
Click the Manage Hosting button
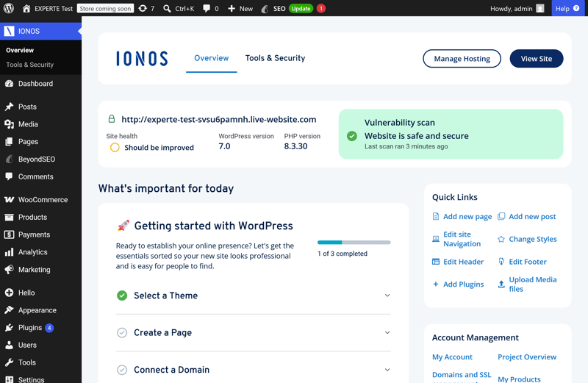pos(462,59)
